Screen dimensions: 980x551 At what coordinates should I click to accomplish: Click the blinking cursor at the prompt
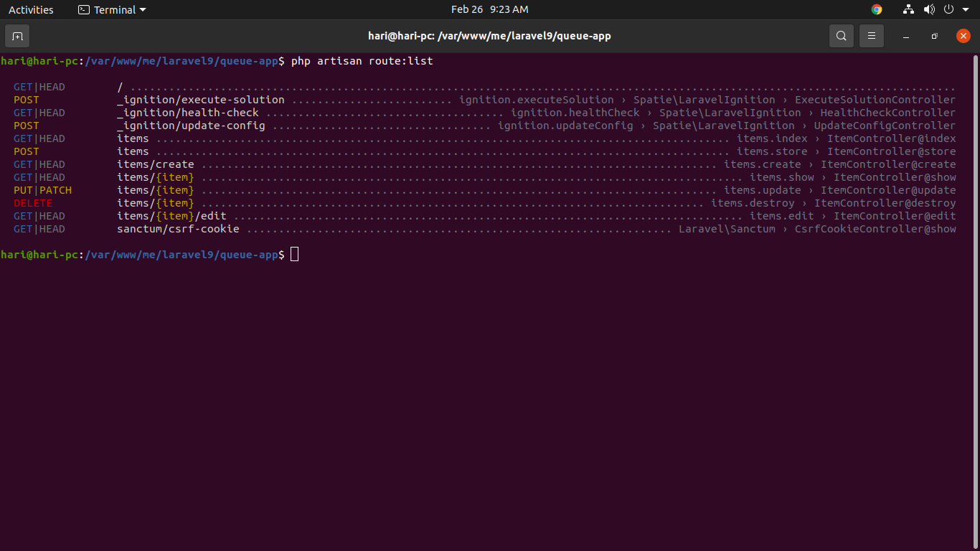[293, 254]
